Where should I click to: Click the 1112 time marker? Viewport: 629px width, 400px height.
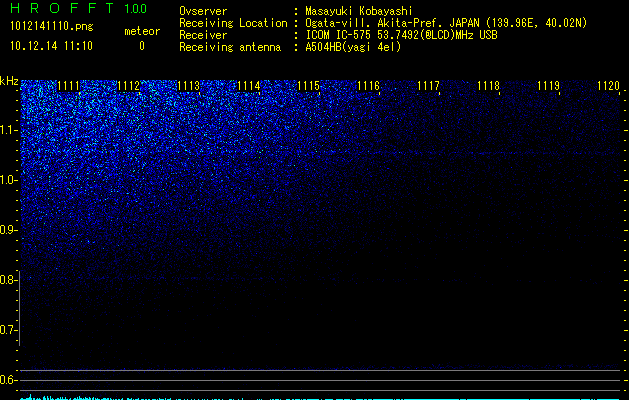pos(128,86)
